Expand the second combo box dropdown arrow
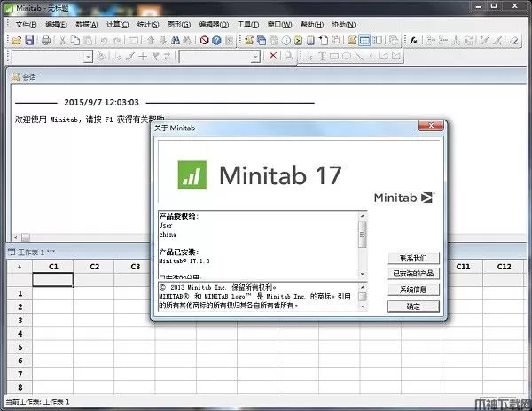This screenshot has width=532, height=411. [x=257, y=56]
